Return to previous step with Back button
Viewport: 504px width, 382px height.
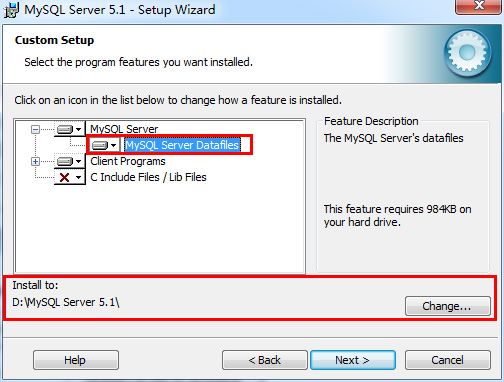(x=265, y=360)
